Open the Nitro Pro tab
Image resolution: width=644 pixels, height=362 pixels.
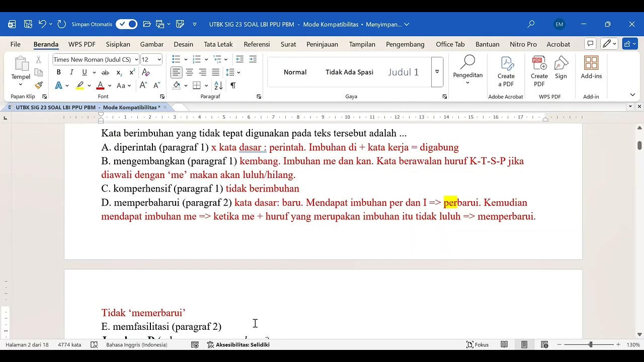(523, 44)
